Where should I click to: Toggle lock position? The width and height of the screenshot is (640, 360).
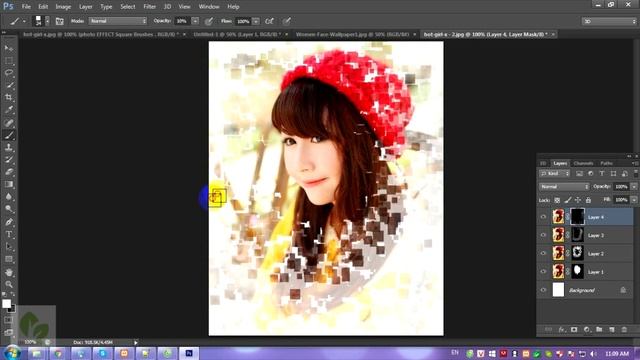pos(578,200)
